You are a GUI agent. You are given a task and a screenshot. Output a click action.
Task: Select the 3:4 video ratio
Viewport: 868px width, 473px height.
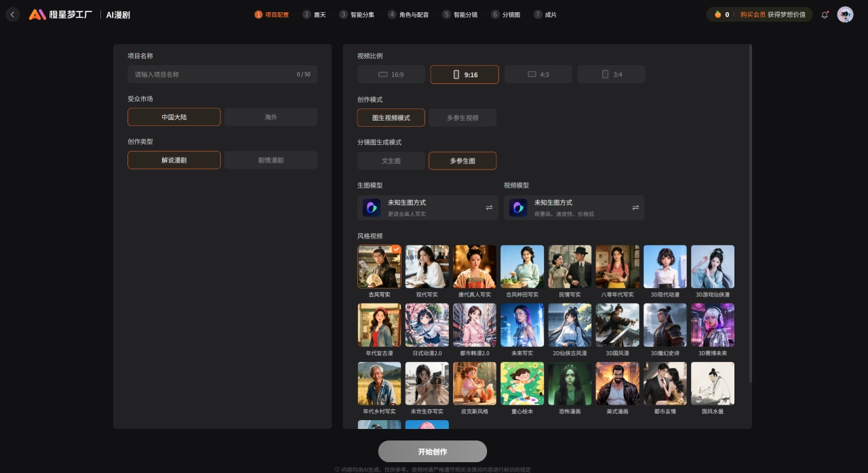(x=611, y=75)
